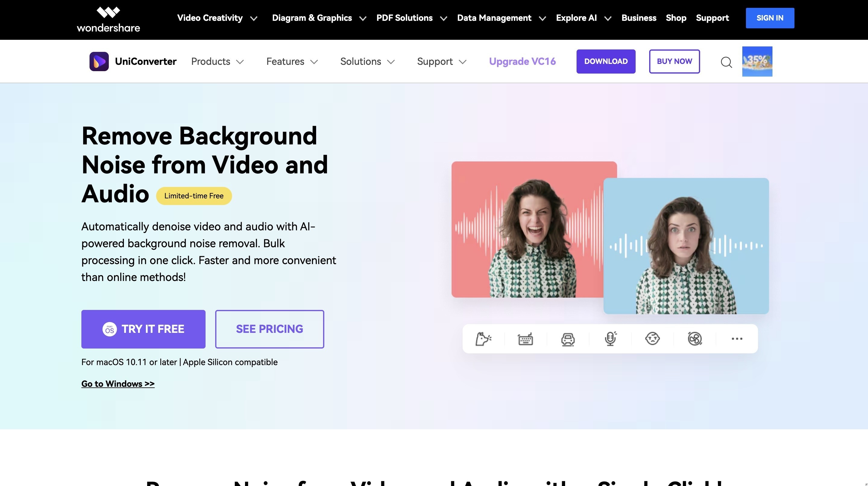The image size is (868, 486).
Task: Click the macOS badge on Try It Free
Action: 109,329
